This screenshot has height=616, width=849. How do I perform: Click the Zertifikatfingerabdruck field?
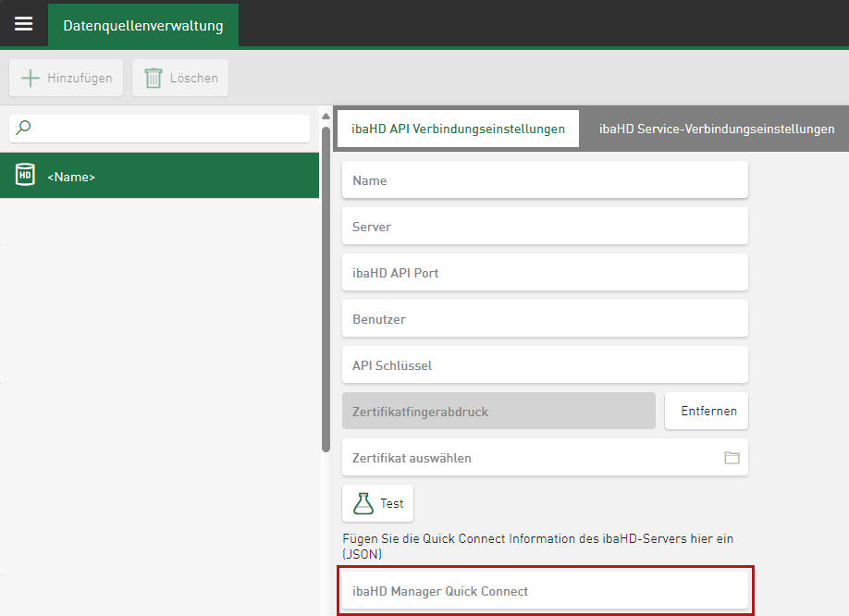pos(498,412)
